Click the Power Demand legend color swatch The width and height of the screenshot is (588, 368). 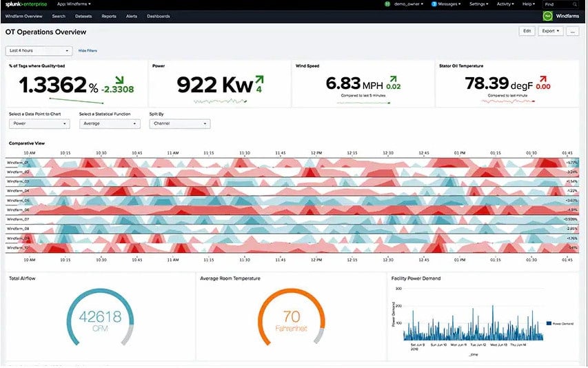549,323
